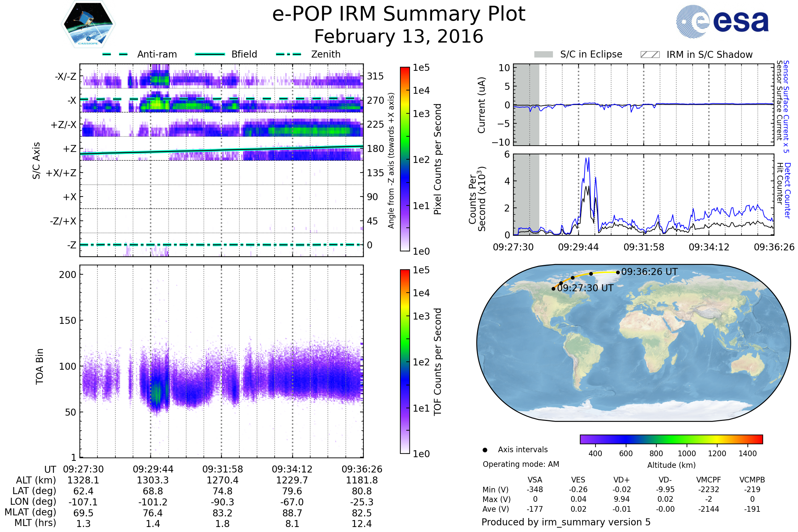This screenshot has height=532, width=798.
Task: Click the IRM in S/C Shadow hatched legend box
Action: 650,55
